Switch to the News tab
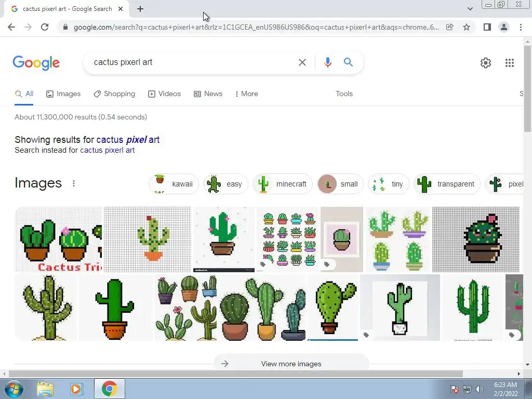Viewport: 532px width, 399px height. click(x=208, y=94)
